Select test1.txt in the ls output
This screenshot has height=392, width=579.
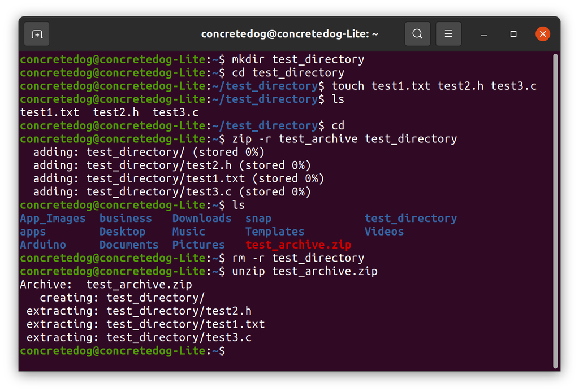[49, 112]
